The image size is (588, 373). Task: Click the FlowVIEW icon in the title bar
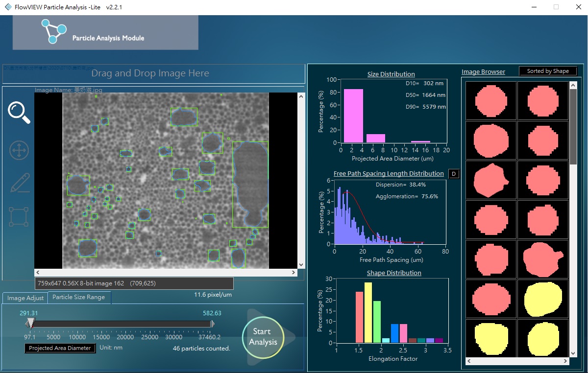click(8, 7)
